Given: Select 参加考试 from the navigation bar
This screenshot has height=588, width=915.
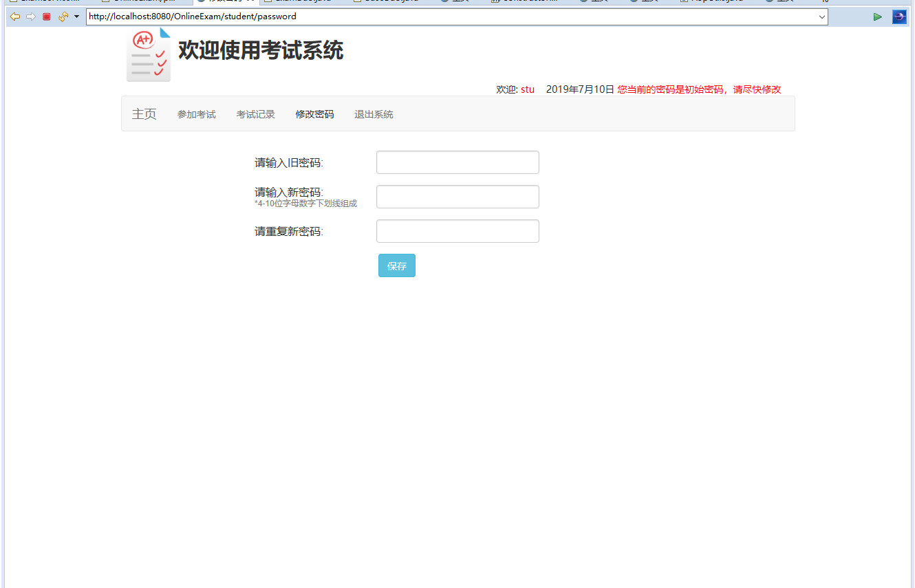Looking at the screenshot, I should 196,113.
